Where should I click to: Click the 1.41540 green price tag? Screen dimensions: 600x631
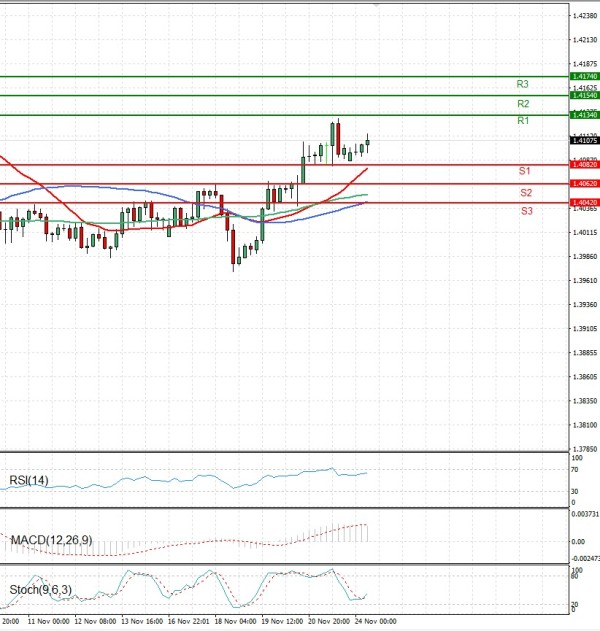[x=584, y=95]
